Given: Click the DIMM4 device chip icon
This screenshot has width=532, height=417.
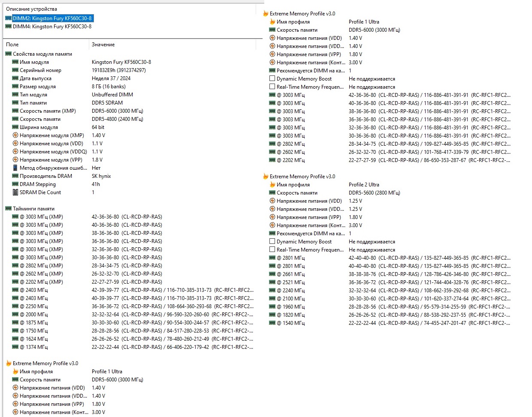Looking at the screenshot, I should pyautogui.click(x=9, y=27).
